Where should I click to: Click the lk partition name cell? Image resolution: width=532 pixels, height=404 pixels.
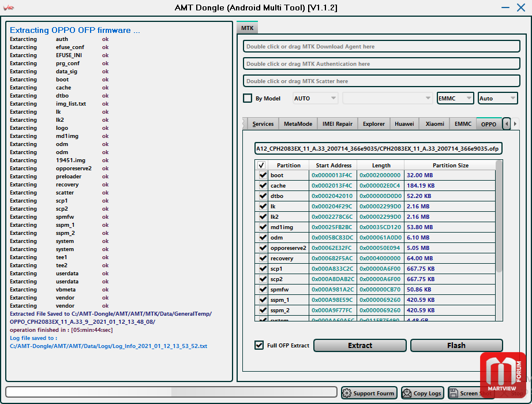[289, 207]
